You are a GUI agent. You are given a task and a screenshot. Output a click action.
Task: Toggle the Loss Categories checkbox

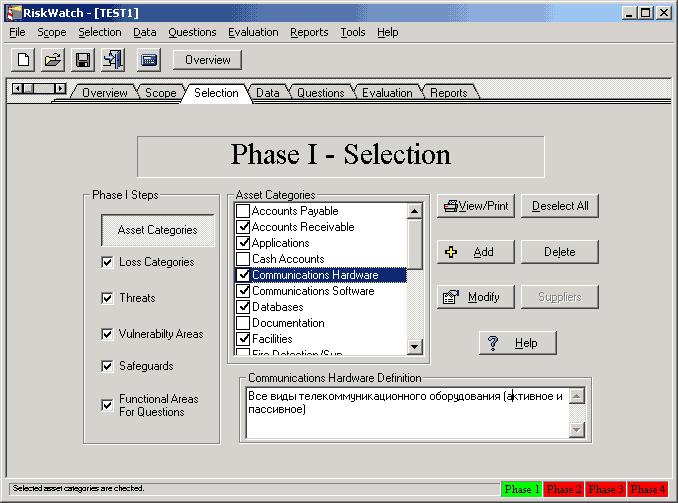107,262
